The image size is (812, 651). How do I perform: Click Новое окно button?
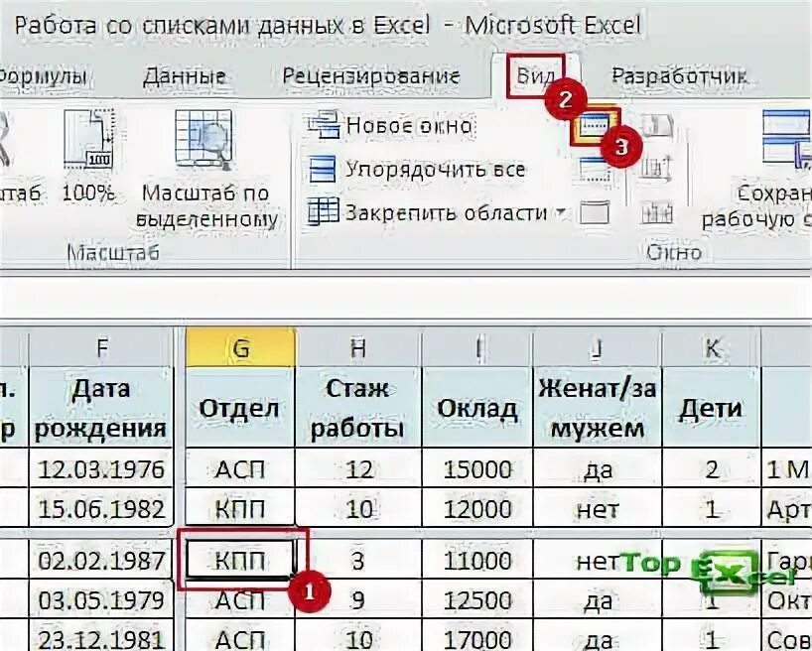pyautogui.click(x=391, y=126)
